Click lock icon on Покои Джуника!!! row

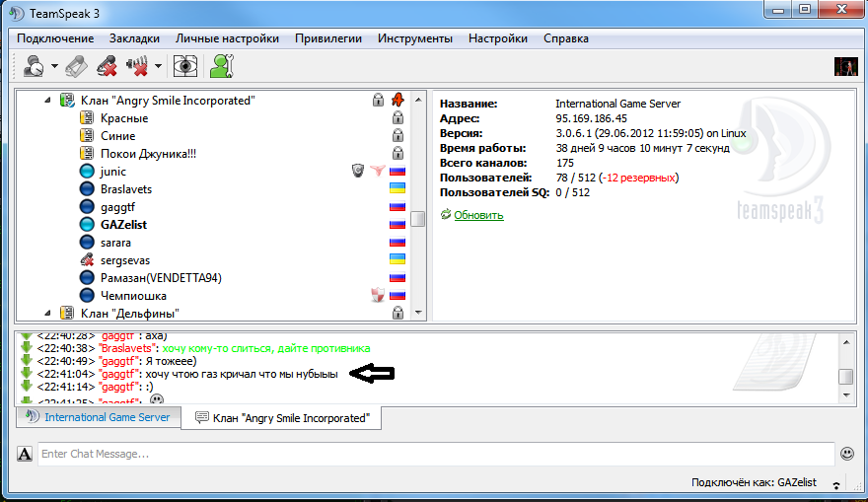[398, 153]
